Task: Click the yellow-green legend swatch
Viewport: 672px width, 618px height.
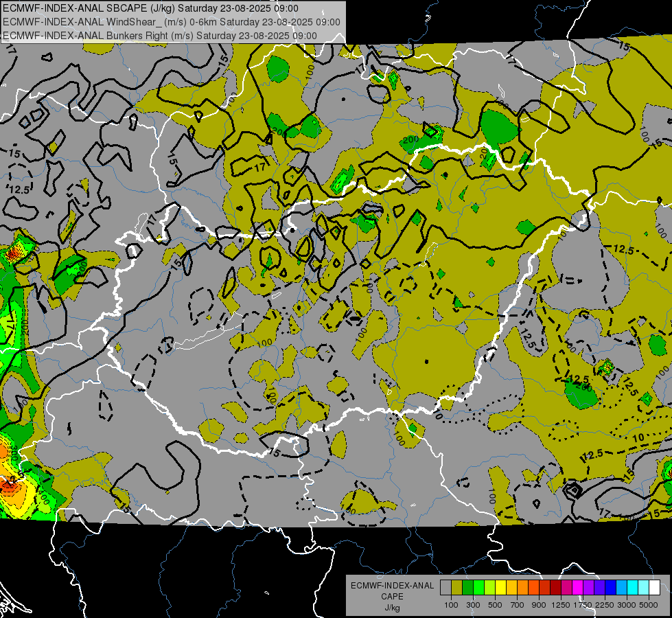Action: click(490, 588)
